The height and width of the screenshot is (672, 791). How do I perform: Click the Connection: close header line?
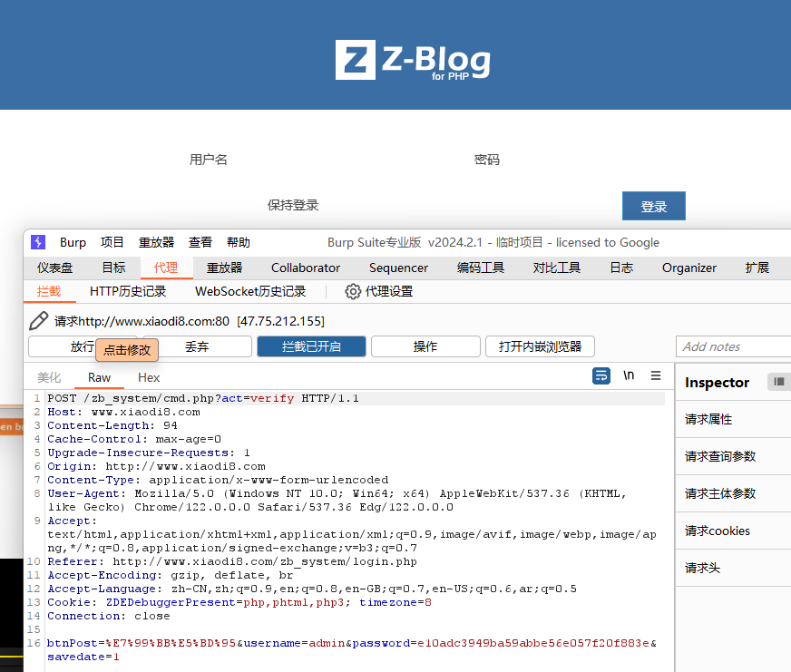pyautogui.click(x=109, y=616)
